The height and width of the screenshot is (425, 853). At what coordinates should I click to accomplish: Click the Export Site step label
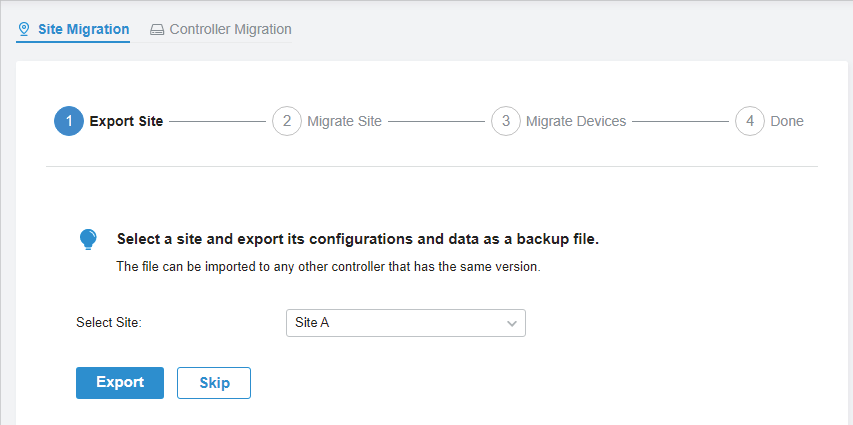pos(126,121)
